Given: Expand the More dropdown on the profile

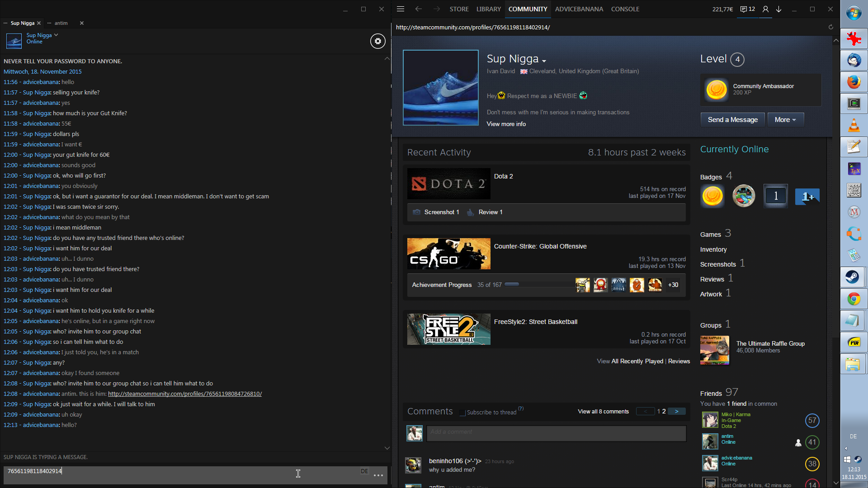Looking at the screenshot, I should tap(785, 120).
